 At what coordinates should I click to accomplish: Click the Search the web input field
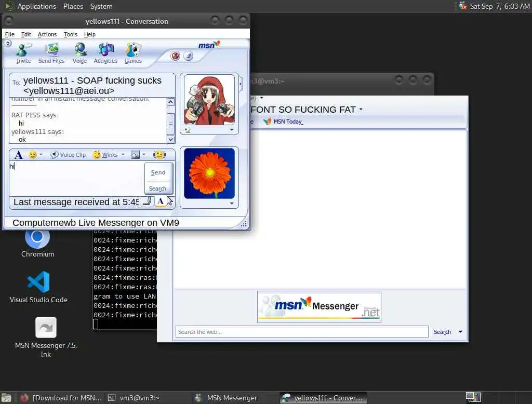point(302,332)
